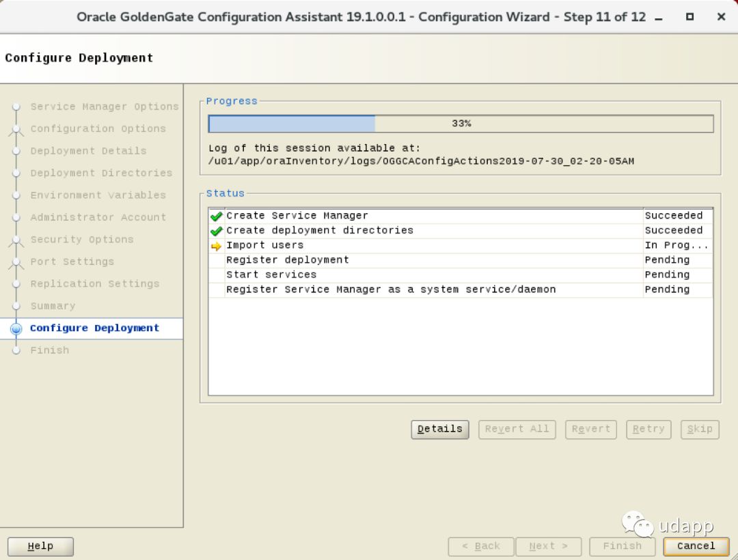Go to Summary step in sidebar
This screenshot has width=738, height=560.
pyautogui.click(x=53, y=306)
